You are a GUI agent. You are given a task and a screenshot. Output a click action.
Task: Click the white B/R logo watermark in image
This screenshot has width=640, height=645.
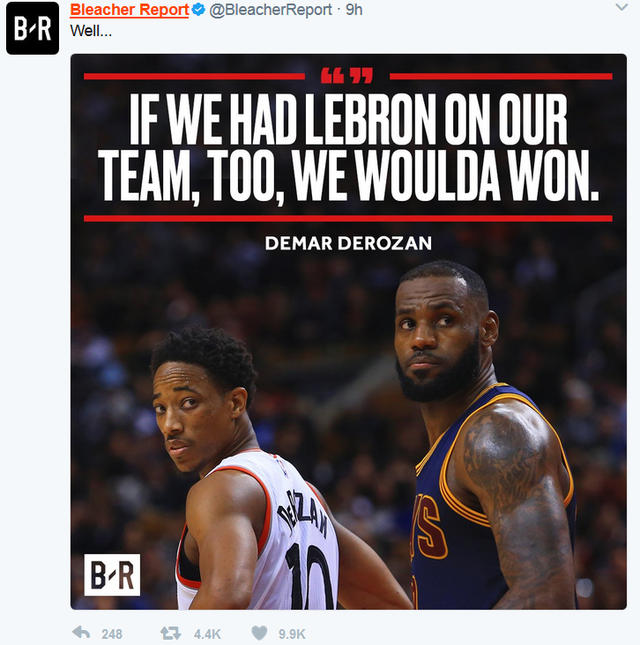pos(112,575)
